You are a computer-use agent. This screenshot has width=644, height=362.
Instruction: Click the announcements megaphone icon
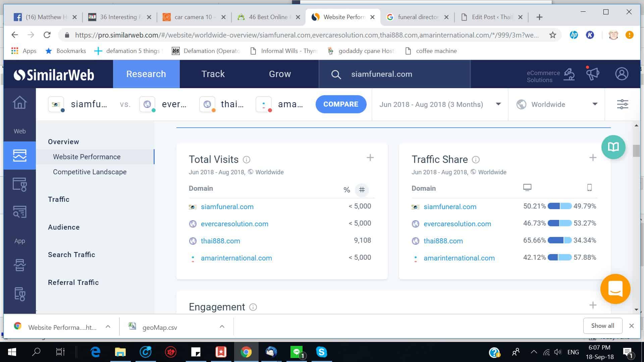[593, 73]
